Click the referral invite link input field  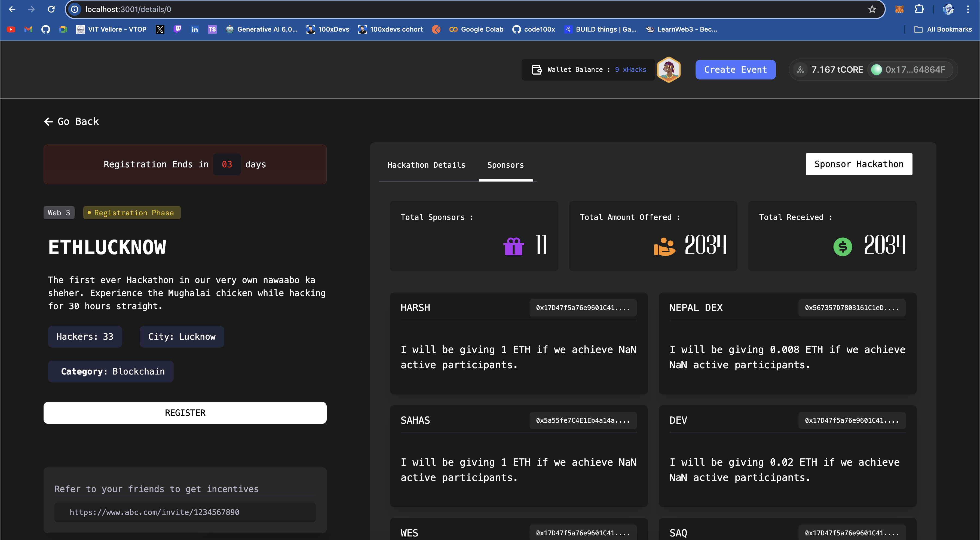(185, 512)
